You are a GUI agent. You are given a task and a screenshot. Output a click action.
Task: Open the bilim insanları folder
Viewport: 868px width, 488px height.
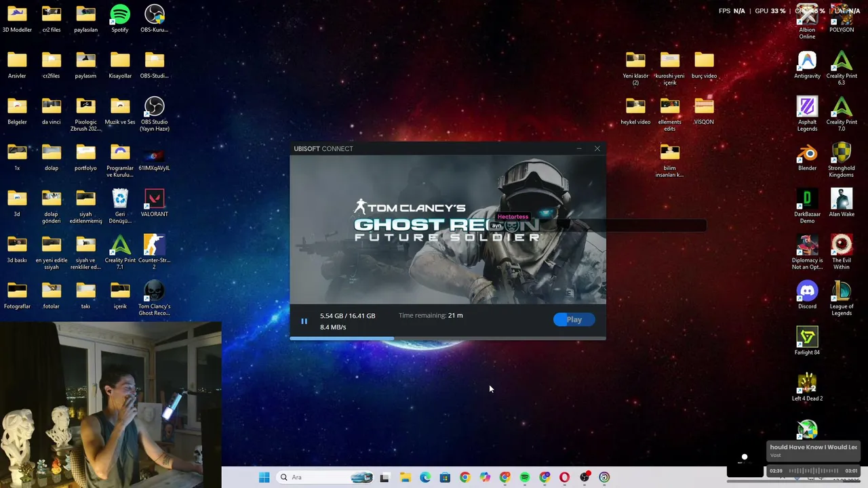pyautogui.click(x=669, y=161)
